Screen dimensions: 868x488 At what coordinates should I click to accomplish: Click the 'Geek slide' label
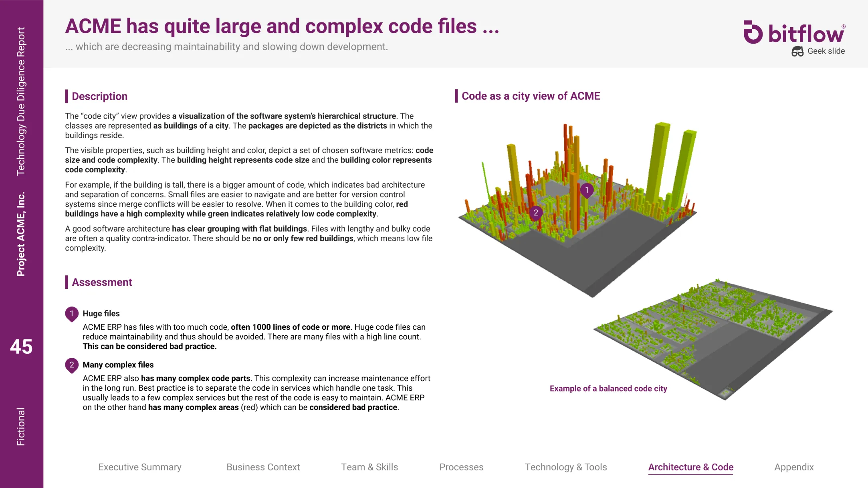click(x=826, y=51)
